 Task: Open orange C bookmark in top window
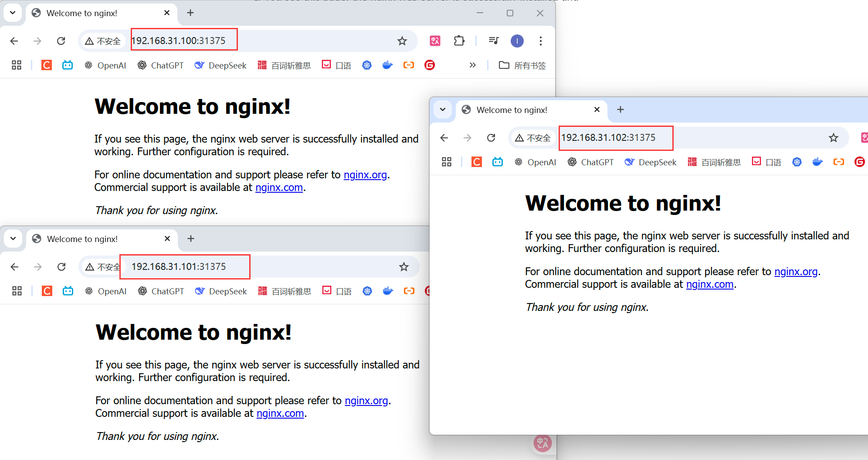(x=47, y=65)
